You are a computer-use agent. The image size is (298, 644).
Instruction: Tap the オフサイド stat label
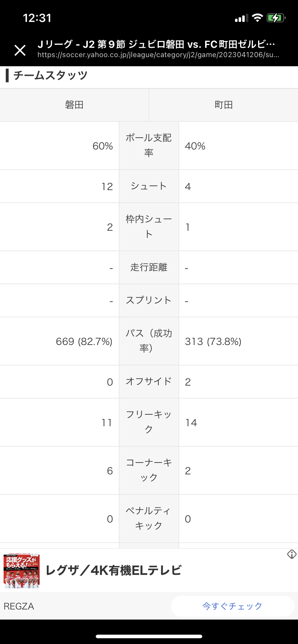149,381
